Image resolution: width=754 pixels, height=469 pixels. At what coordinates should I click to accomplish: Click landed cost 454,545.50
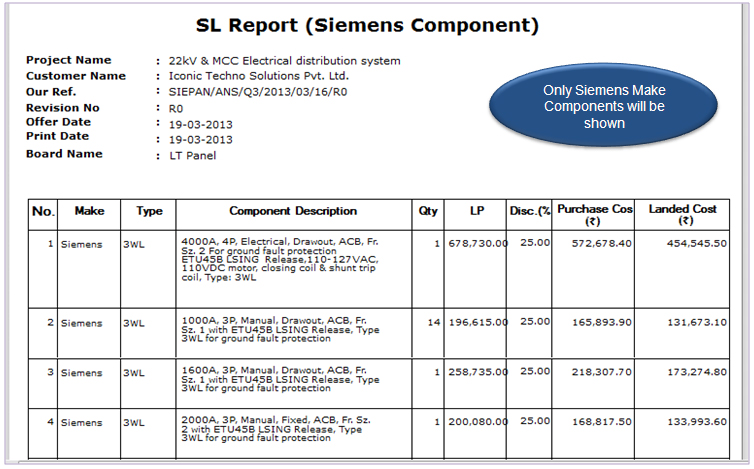coord(697,243)
